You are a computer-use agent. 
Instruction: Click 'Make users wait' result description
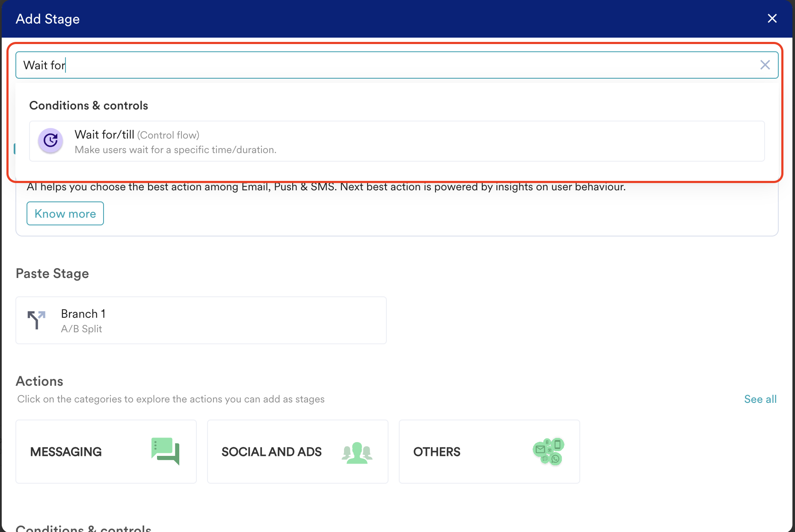pyautogui.click(x=175, y=150)
